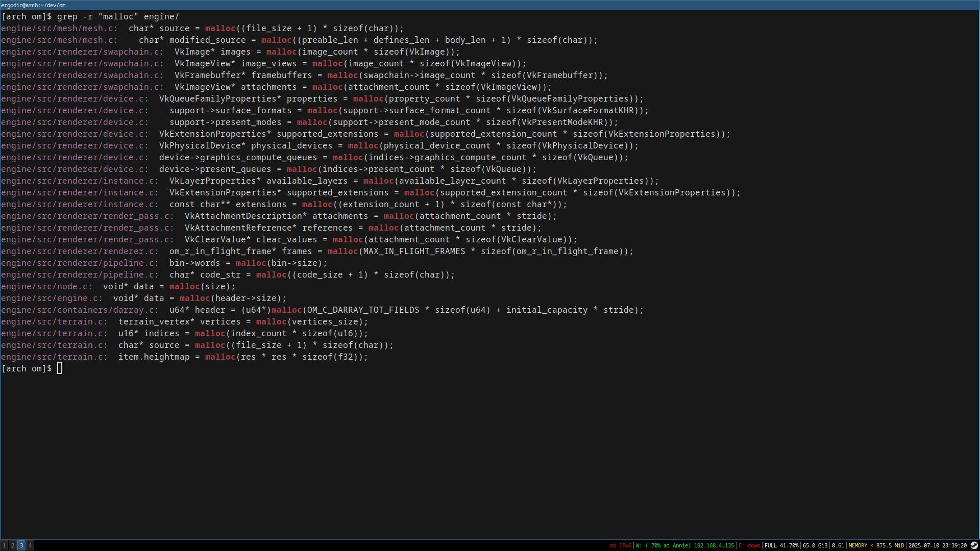Screen dimensions: 980x551
Task: Open the Steam tray icon
Action: (974, 545)
